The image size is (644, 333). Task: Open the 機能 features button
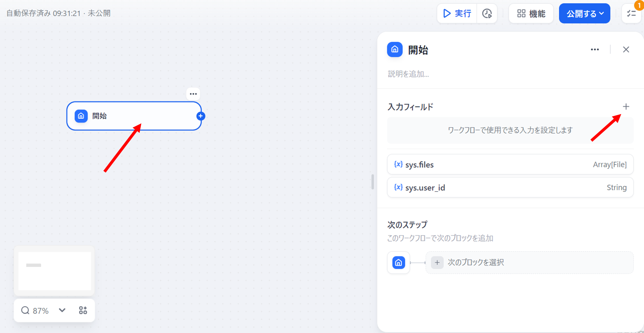(x=531, y=14)
